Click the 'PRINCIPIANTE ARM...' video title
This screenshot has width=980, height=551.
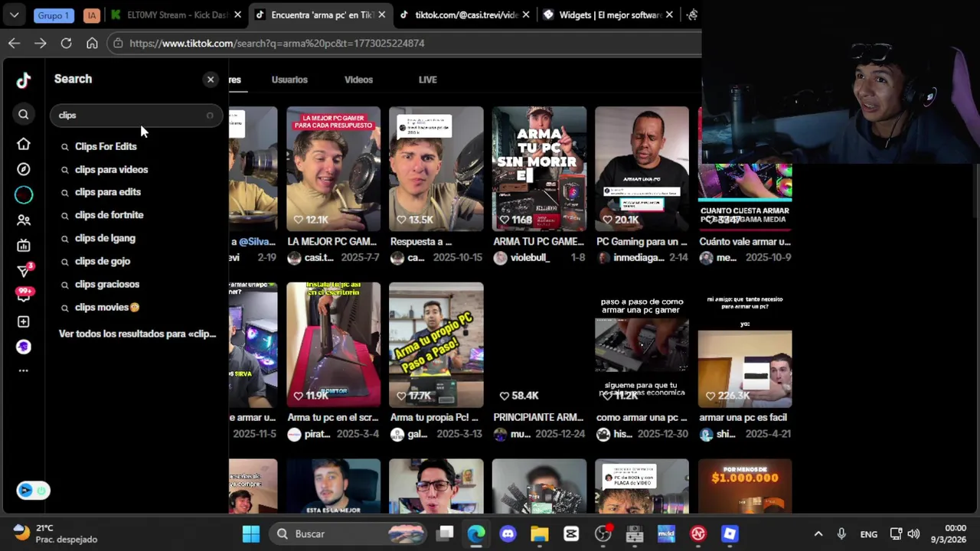click(x=538, y=418)
